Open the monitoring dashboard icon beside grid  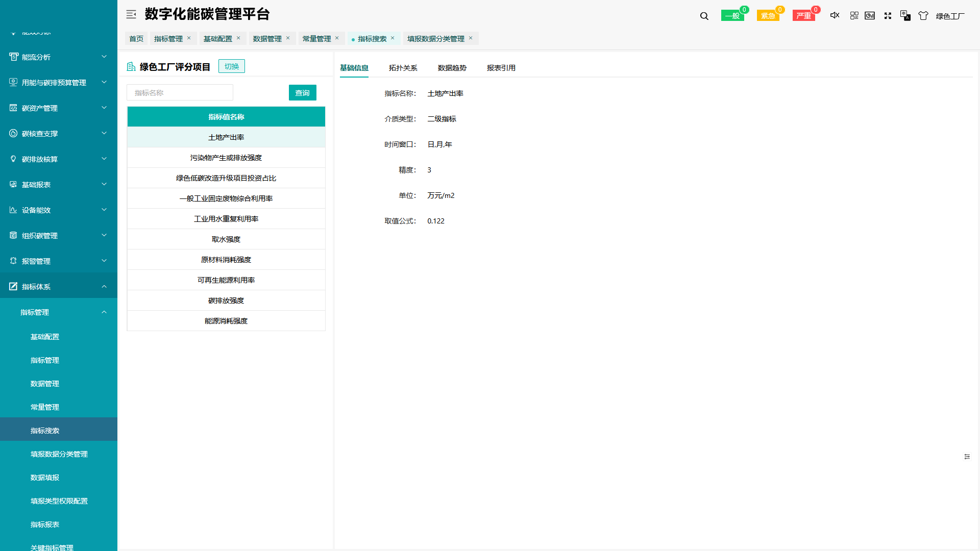point(870,15)
